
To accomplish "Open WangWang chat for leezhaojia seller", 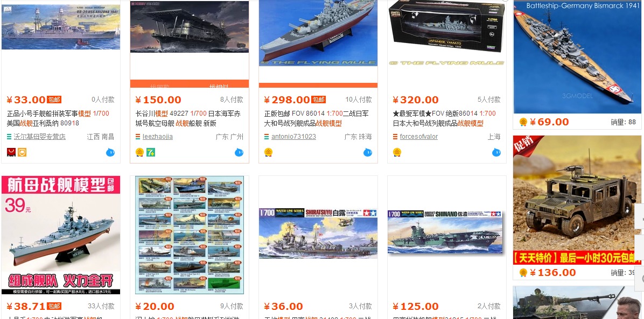I will click(x=239, y=153).
